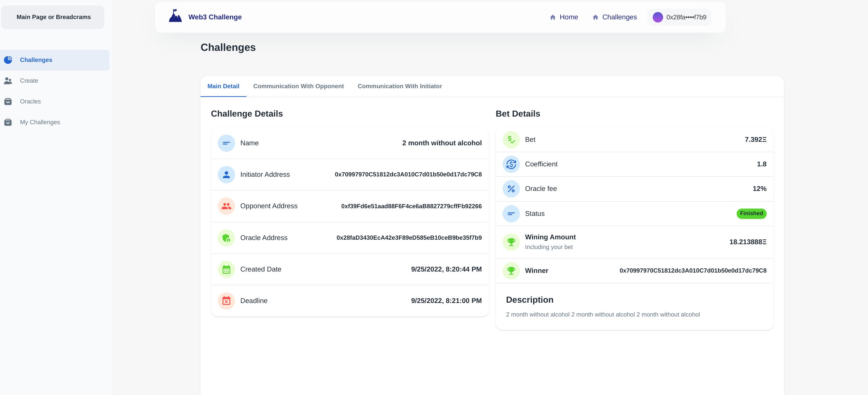Viewport: 868px width, 395px height.
Task: Click the description paragraph text
Action: 603,314
